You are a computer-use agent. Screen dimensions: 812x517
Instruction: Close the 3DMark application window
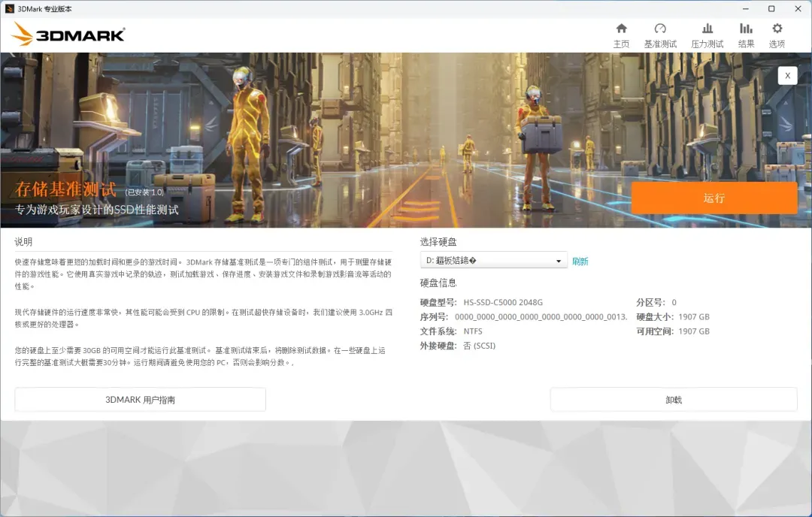(x=798, y=8)
